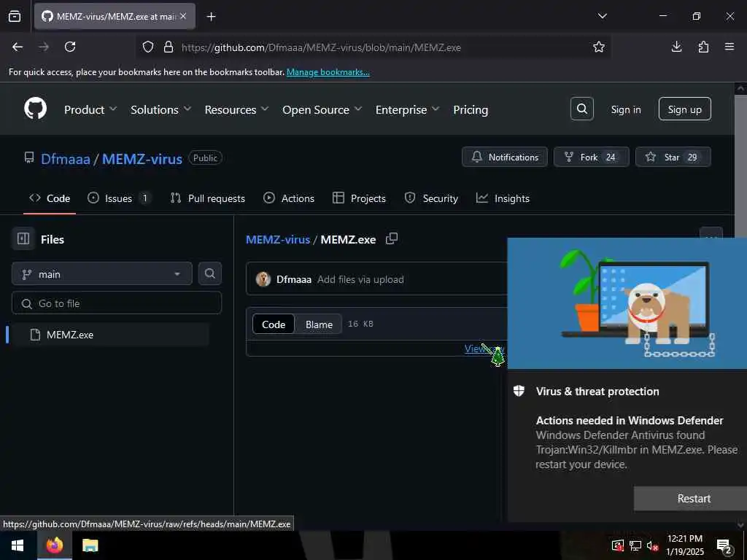This screenshot has height=560, width=747.
Task: Open the Issues tab
Action: (119, 198)
